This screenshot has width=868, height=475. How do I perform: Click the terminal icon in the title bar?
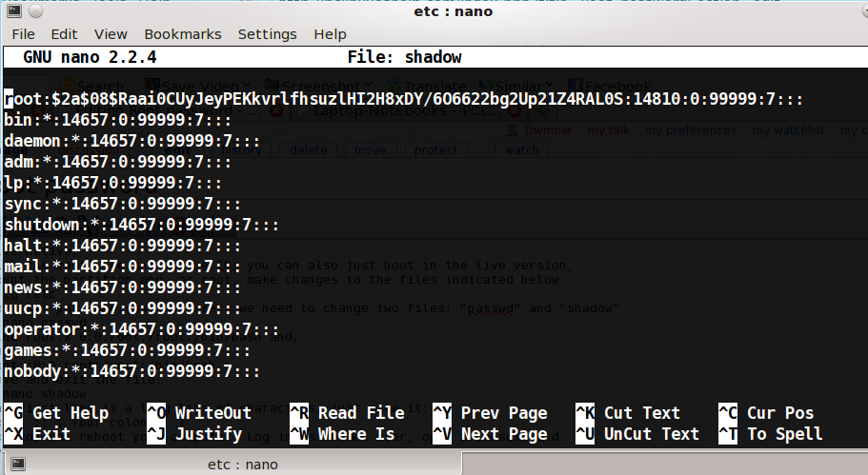tap(14, 10)
